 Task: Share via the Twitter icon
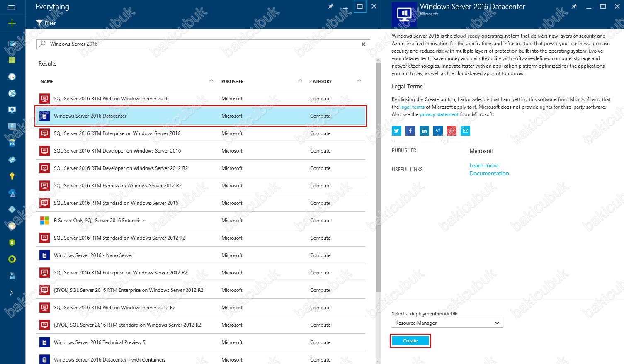tap(397, 131)
